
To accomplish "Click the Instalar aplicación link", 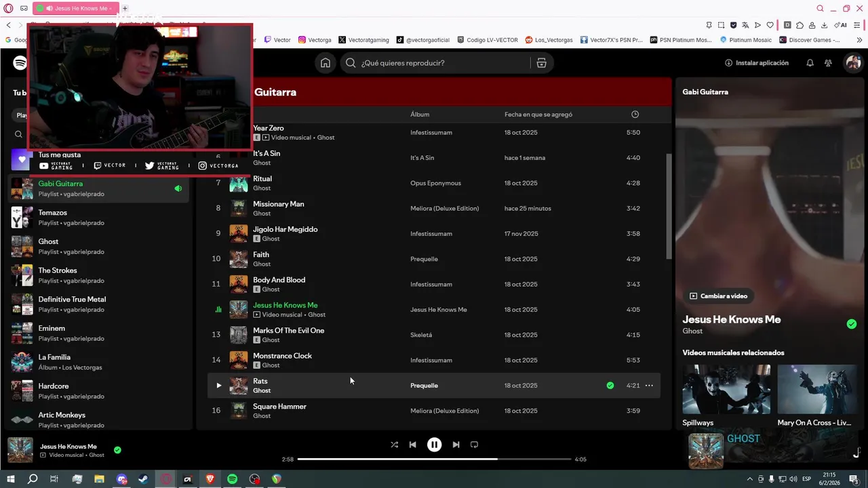I will pos(757,63).
